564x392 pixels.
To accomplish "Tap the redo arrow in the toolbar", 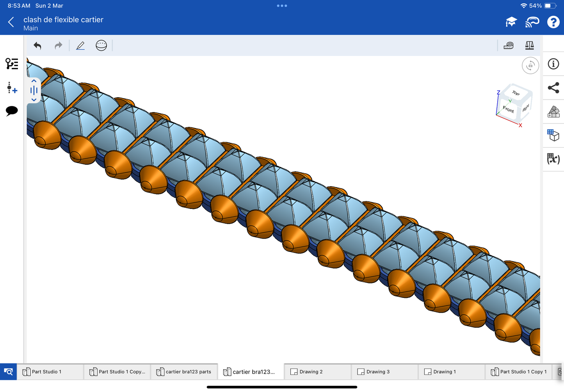I will tap(58, 46).
